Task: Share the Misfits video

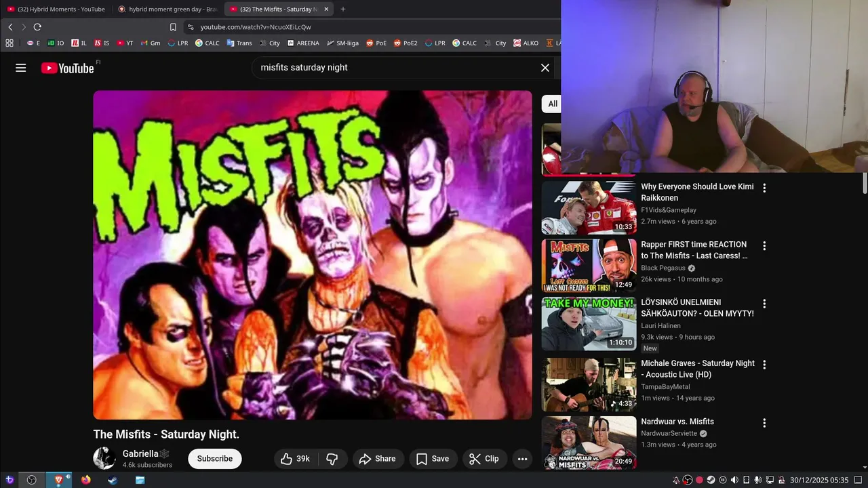Action: tap(377, 459)
